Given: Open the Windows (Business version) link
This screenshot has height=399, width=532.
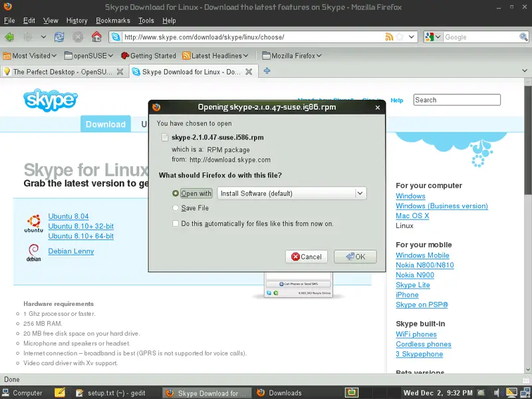Looking at the screenshot, I should (x=442, y=206).
